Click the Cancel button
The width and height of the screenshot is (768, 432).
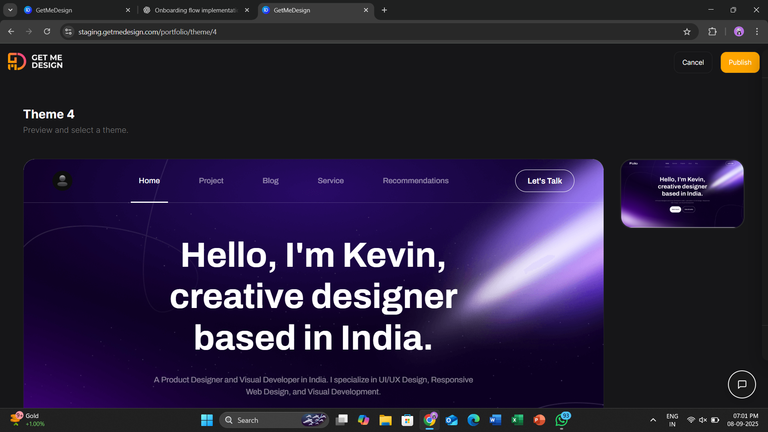tap(693, 62)
